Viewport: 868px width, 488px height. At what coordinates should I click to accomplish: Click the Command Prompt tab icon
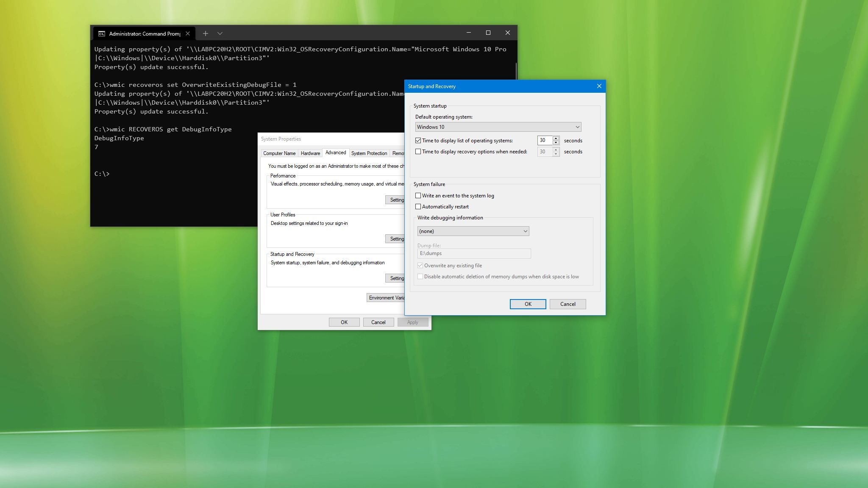point(102,33)
